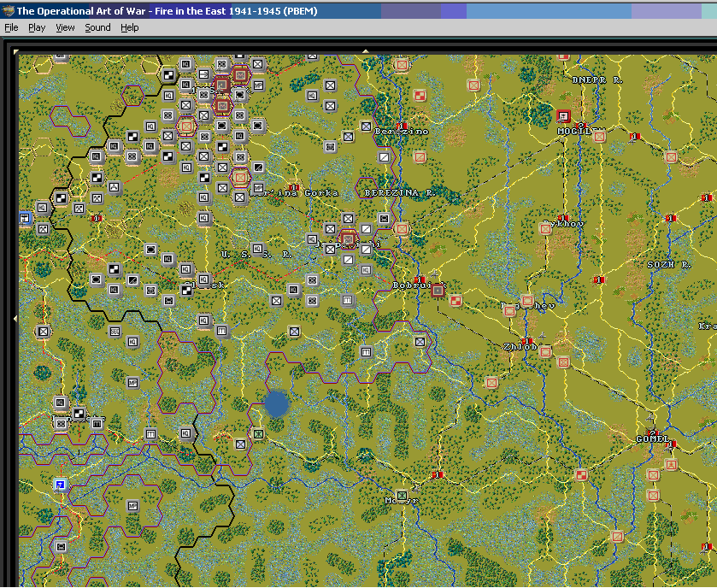The width and height of the screenshot is (717, 588).
Task: Click the Bobruisk airfield icon
Action: pos(434,274)
